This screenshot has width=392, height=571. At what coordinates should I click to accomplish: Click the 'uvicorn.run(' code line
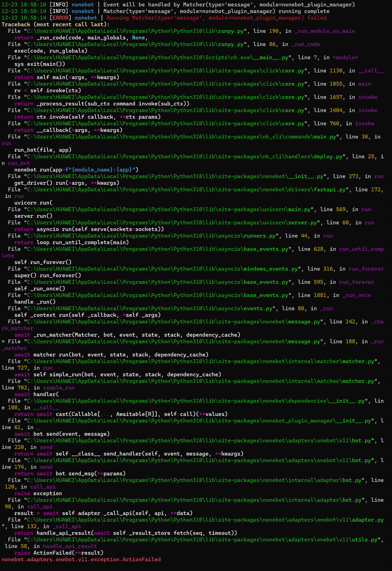click(33, 203)
